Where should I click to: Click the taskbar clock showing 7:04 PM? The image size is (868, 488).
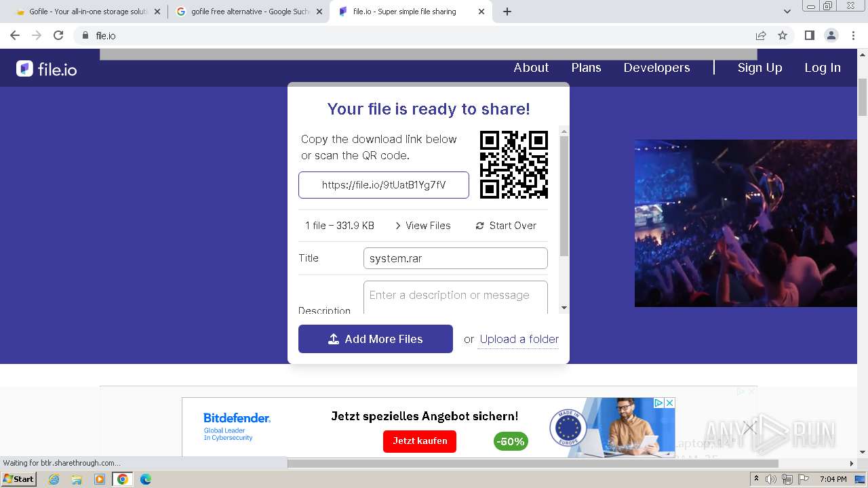point(833,479)
